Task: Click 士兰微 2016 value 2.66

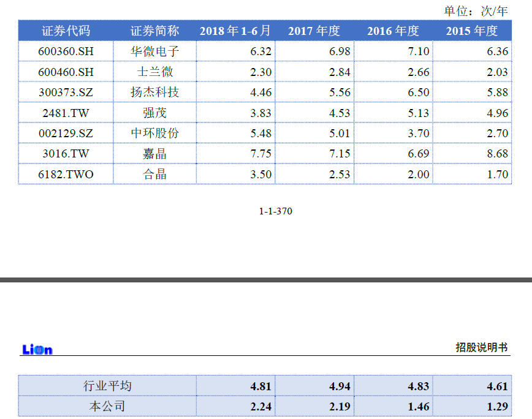Action: coord(419,72)
